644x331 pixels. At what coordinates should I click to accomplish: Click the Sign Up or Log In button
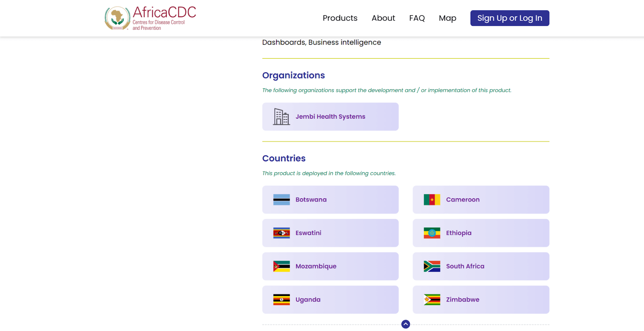click(x=510, y=18)
